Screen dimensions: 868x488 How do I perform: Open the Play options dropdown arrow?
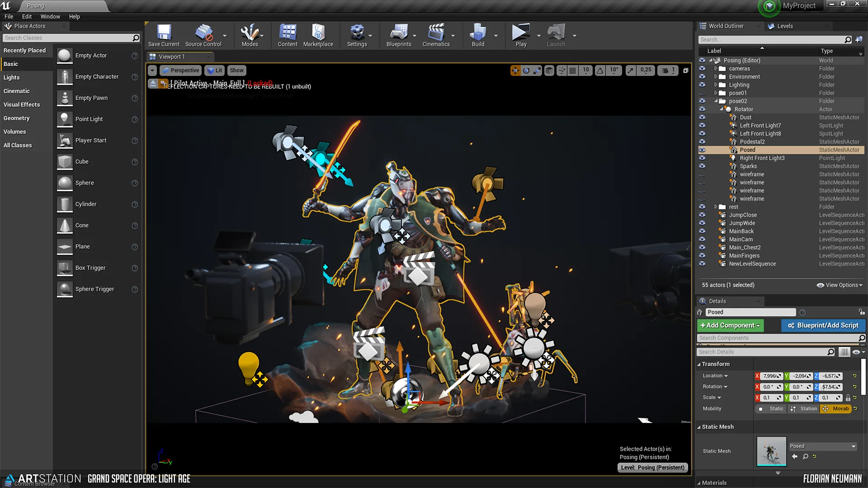(538, 36)
